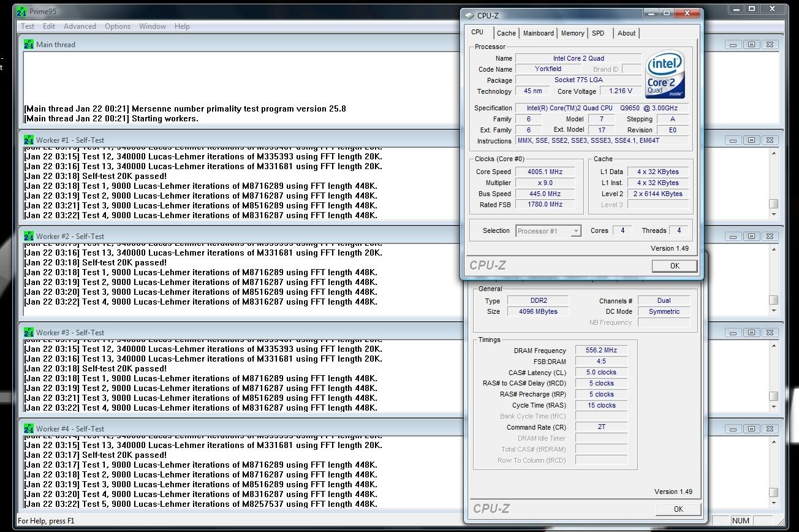Click Worker #4 scrollbar thumb
This screenshot has height=532, width=799.
(774, 492)
